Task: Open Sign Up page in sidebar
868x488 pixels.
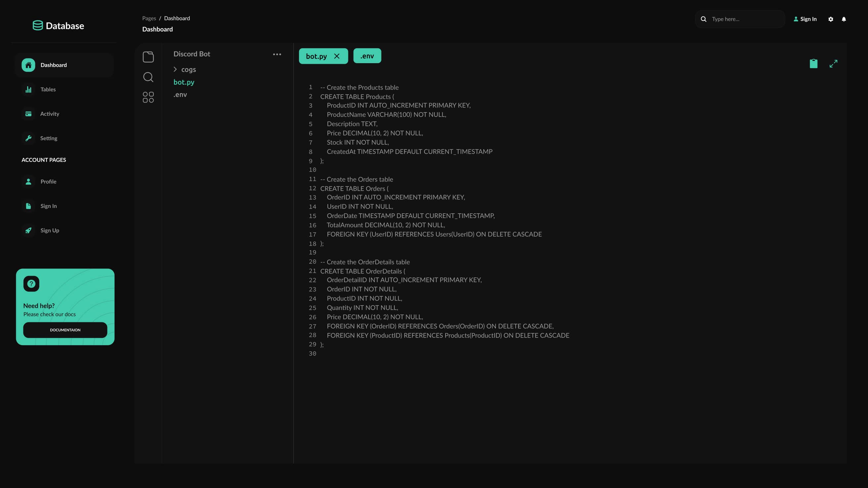Action: point(50,230)
